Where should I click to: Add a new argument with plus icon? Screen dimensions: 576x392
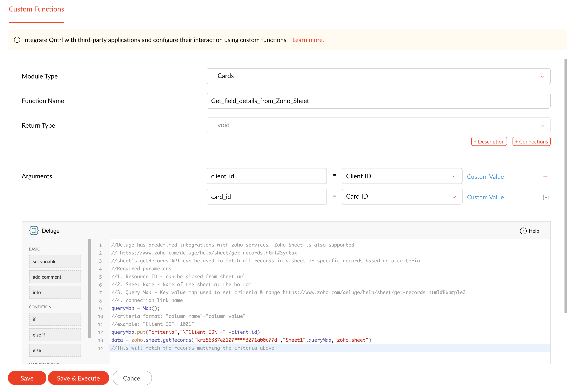[x=545, y=197]
